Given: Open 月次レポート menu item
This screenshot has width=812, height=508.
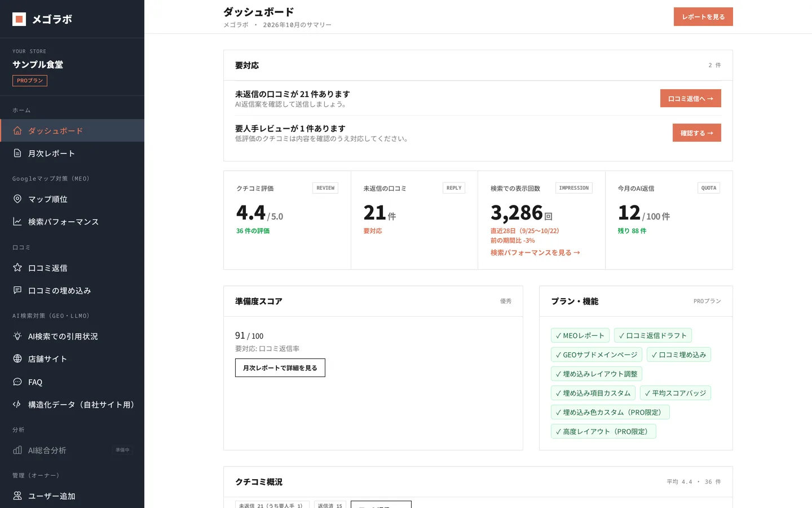Looking at the screenshot, I should coord(72,153).
